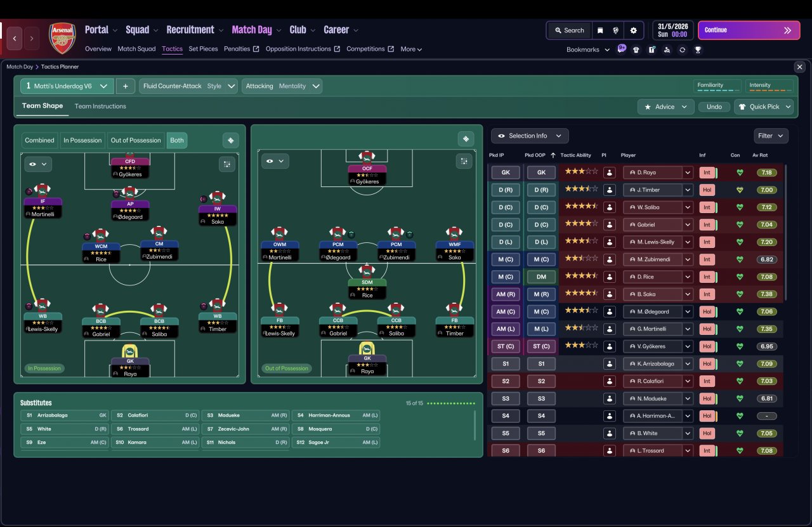The width and height of the screenshot is (812, 527).
Task: Close the Tactics Planner panel
Action: coord(799,67)
